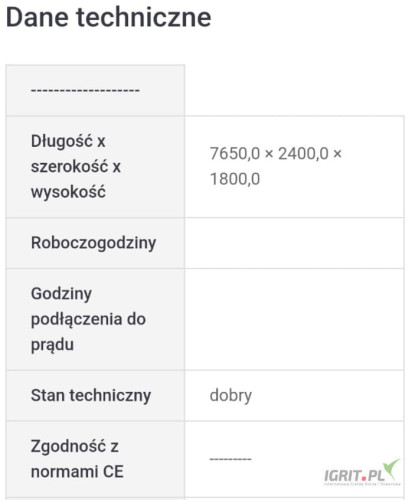The height and width of the screenshot is (500, 415).
Task: Click the Zgodność z normami CE label
Action: (x=77, y=459)
